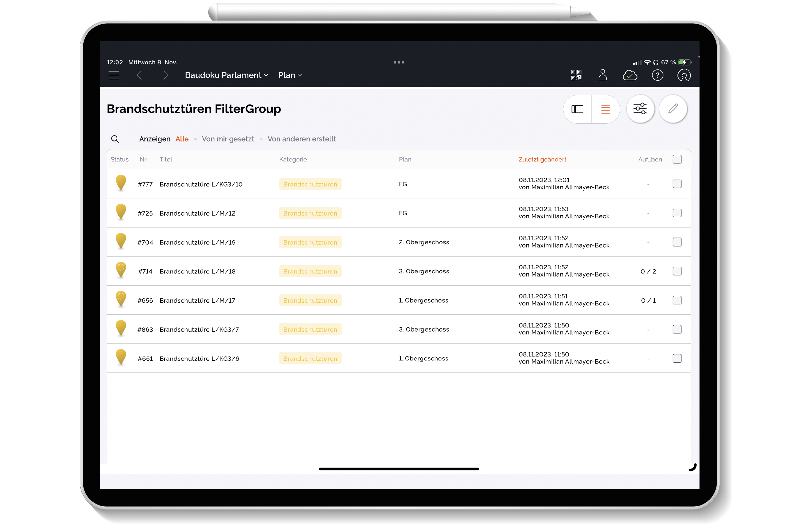Filter by Von mir gesetzt
812x527 pixels.
(228, 139)
